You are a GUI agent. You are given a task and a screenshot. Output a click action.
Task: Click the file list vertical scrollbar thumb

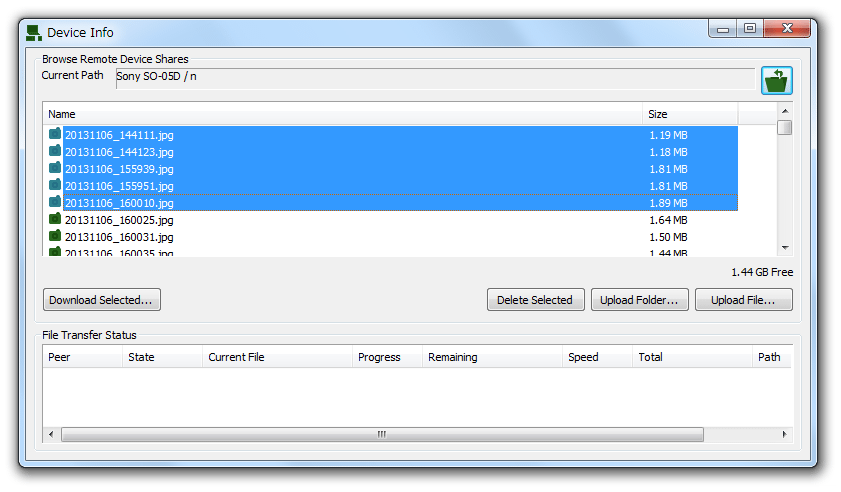coord(785,128)
